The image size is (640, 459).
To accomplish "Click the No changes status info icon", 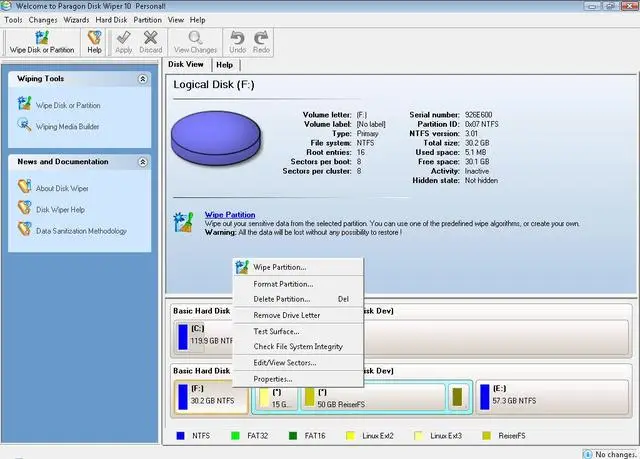I will pyautogui.click(x=587, y=454).
